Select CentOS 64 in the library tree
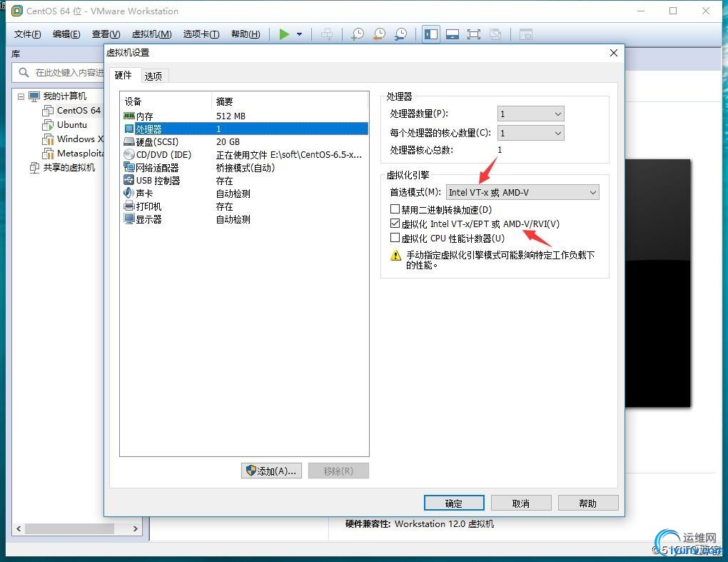Image resolution: width=728 pixels, height=562 pixels. [79, 111]
